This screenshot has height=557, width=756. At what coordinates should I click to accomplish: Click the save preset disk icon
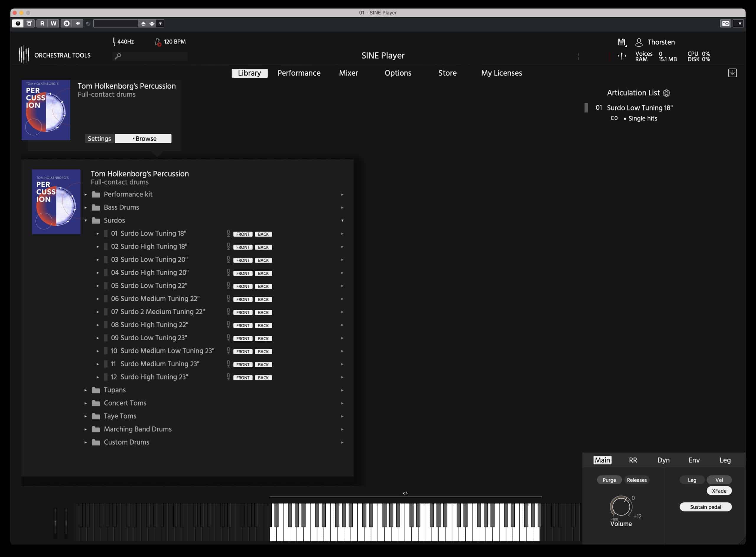622,42
